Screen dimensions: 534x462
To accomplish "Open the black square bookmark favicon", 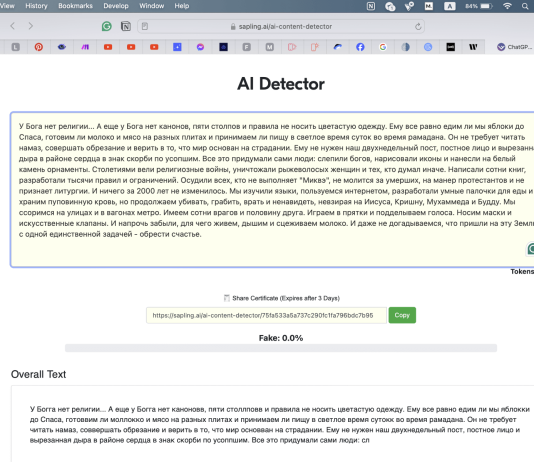I will [451, 47].
